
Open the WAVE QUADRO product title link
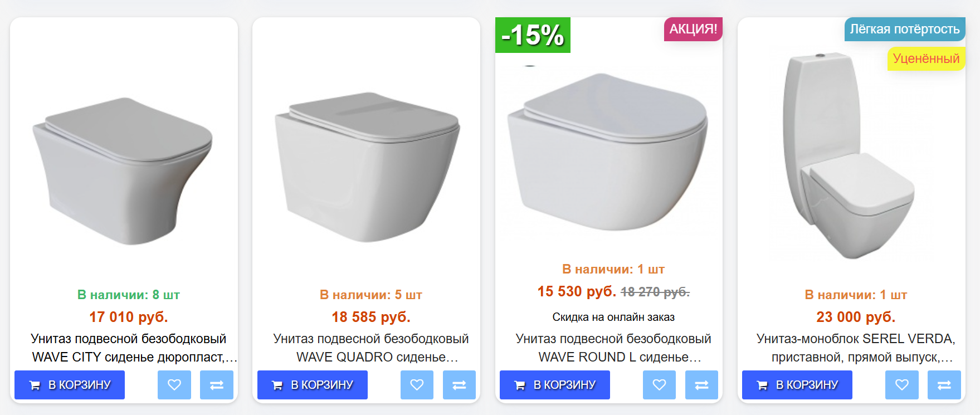(371, 348)
